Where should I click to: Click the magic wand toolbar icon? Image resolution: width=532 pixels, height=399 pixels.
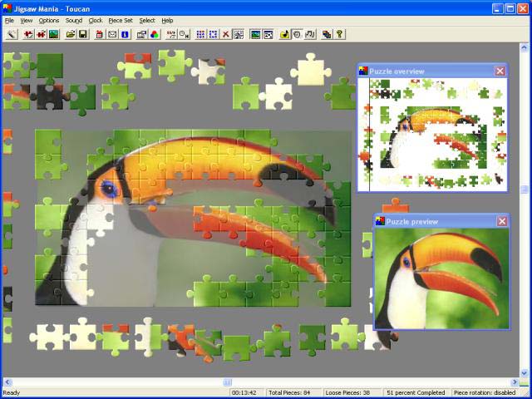pyautogui.click(x=12, y=34)
